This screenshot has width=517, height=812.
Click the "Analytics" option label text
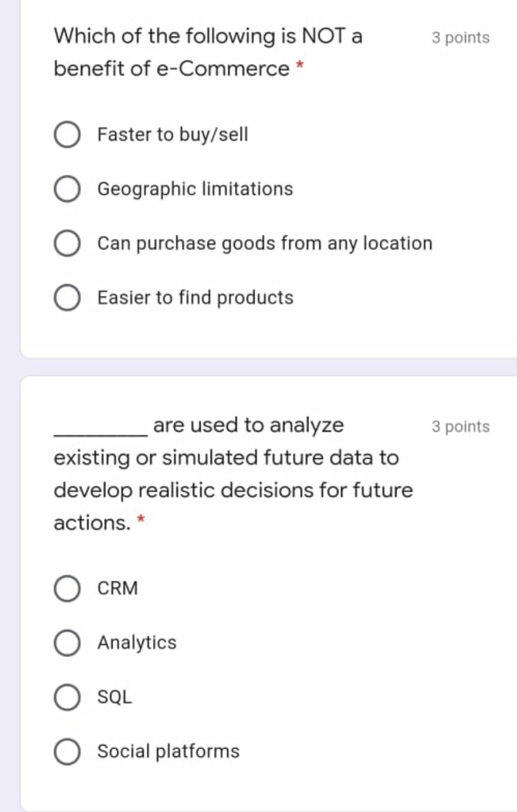(137, 643)
